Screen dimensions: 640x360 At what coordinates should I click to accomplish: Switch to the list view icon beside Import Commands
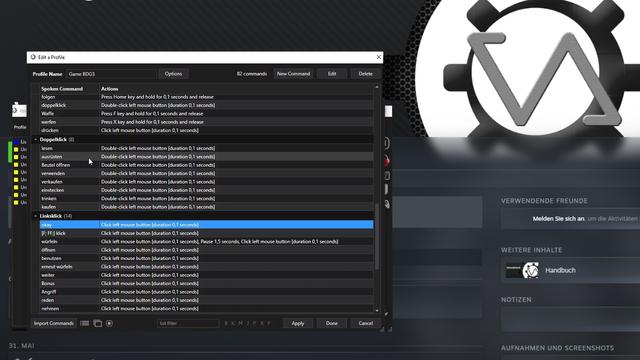[x=84, y=323]
